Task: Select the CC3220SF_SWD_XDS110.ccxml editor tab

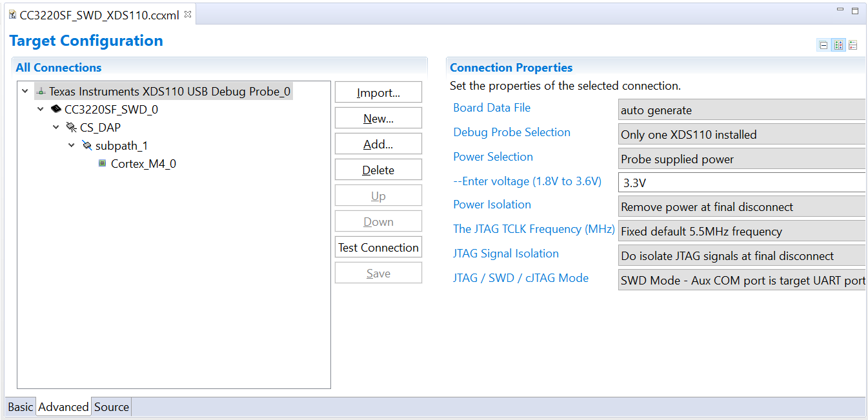Action: 99,15
